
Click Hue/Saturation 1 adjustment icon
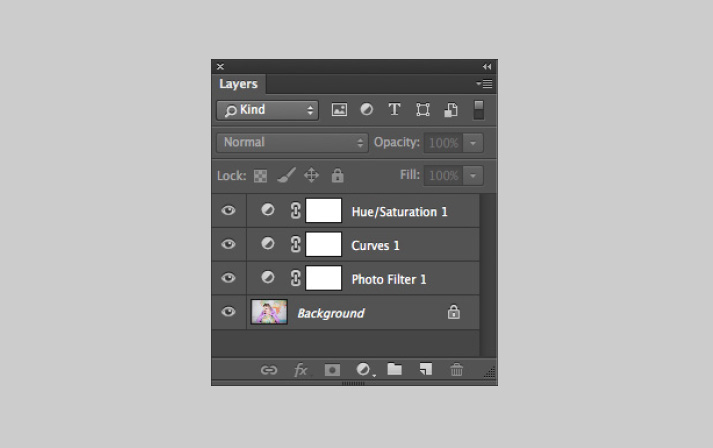pos(268,210)
